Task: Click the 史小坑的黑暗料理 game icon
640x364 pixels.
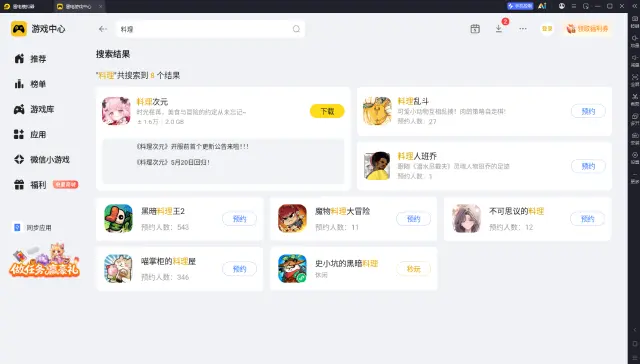Action: [x=292, y=269]
